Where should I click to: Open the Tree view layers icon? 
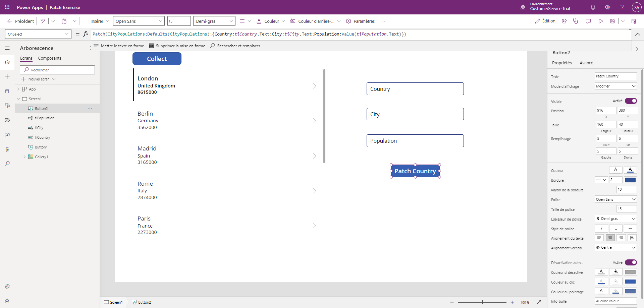tap(7, 62)
